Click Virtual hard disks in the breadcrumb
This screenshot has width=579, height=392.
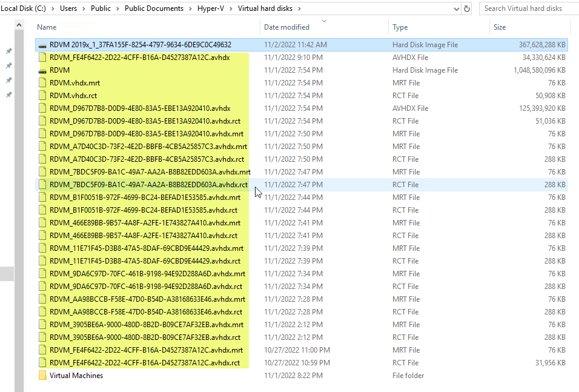point(265,8)
